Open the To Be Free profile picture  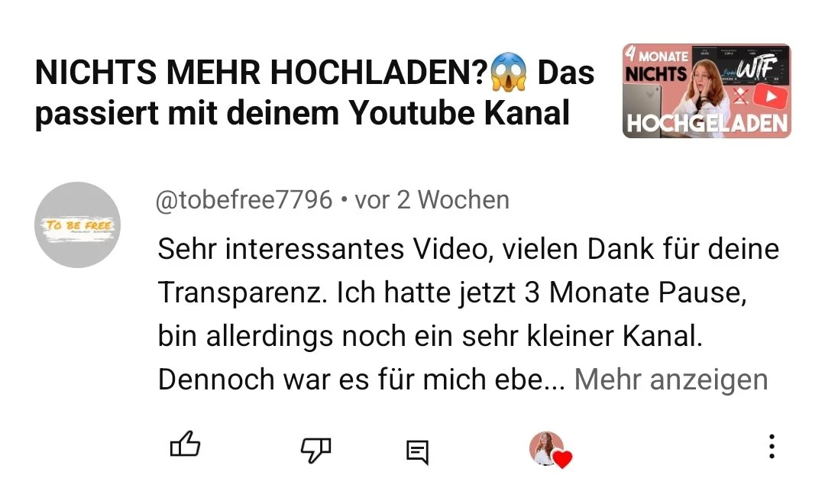[77, 225]
